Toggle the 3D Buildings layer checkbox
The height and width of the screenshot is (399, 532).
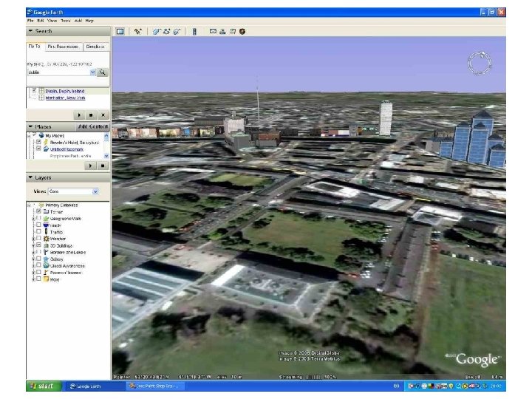[x=38, y=245]
